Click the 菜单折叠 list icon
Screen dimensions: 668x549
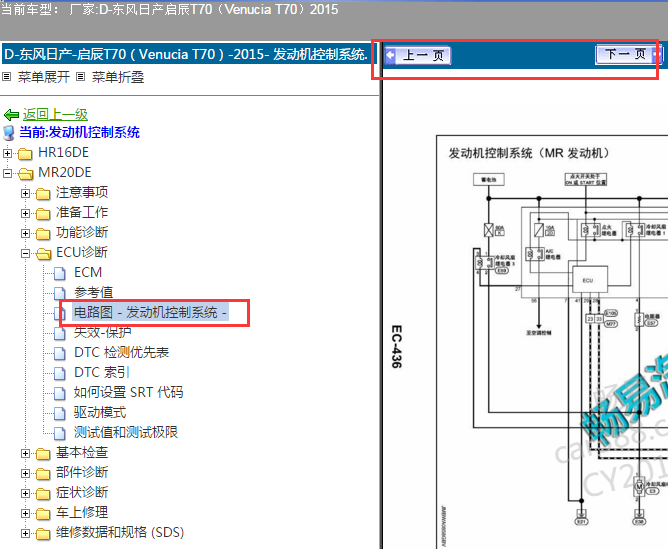pyautogui.click(x=81, y=77)
